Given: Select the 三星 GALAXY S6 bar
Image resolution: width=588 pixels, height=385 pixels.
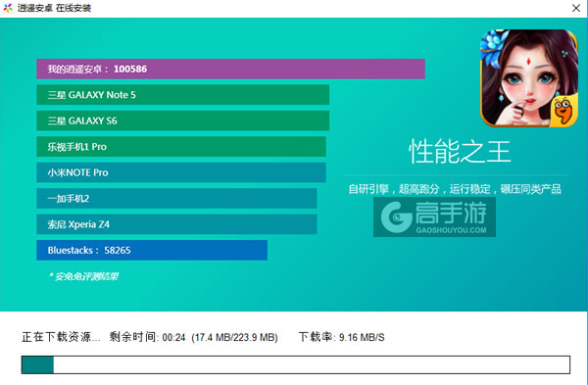Looking at the screenshot, I should click(182, 120).
